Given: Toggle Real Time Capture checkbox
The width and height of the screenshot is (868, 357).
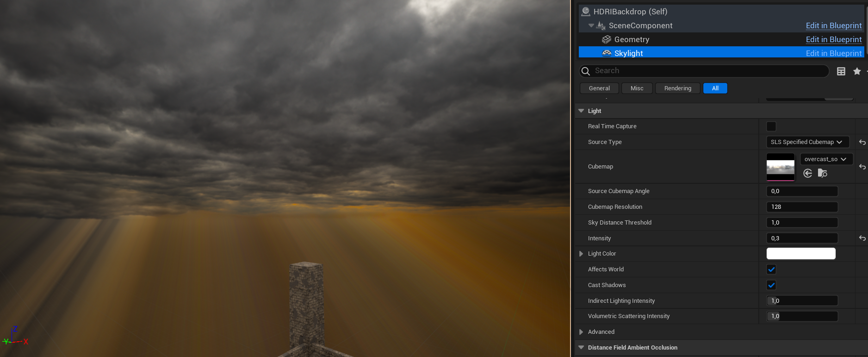Looking at the screenshot, I should point(771,126).
